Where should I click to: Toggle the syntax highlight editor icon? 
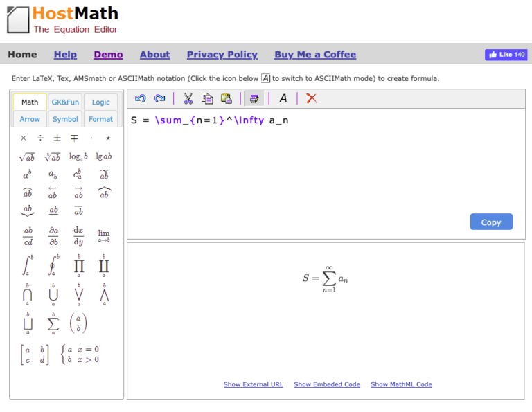pyautogui.click(x=254, y=99)
